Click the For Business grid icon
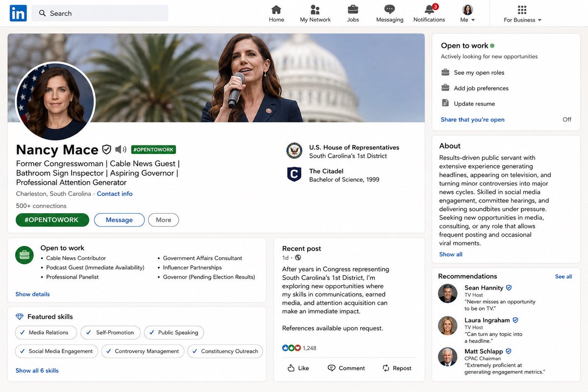This screenshot has width=588, height=392. coord(522,10)
